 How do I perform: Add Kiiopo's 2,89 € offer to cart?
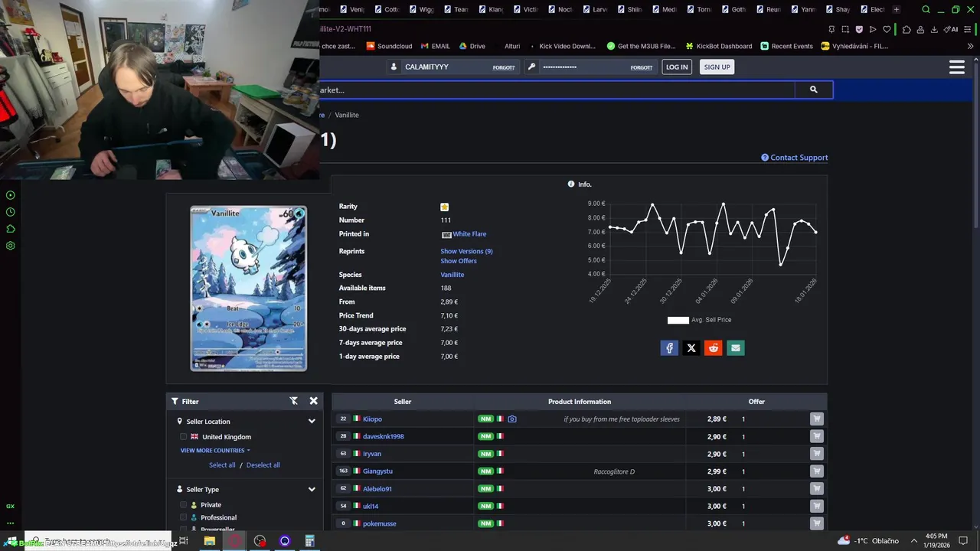817,419
